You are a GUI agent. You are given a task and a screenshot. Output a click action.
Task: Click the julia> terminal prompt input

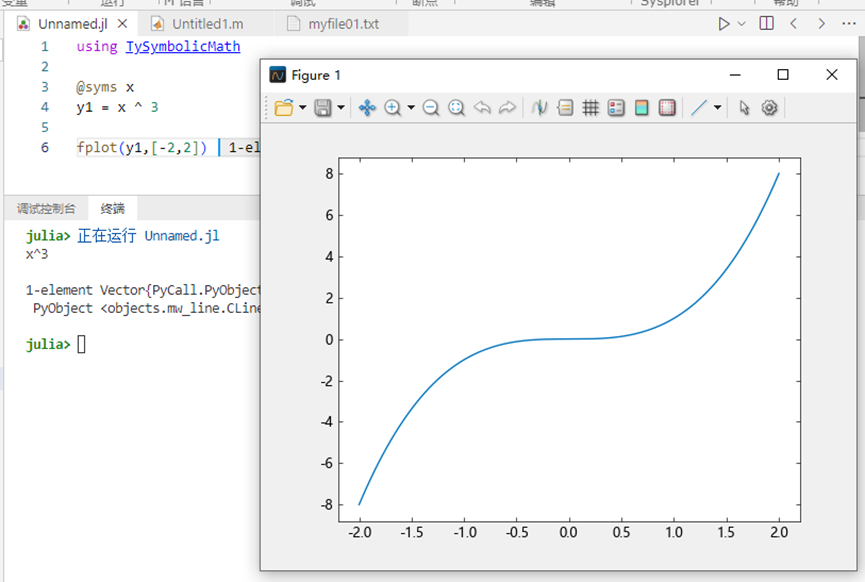point(81,344)
